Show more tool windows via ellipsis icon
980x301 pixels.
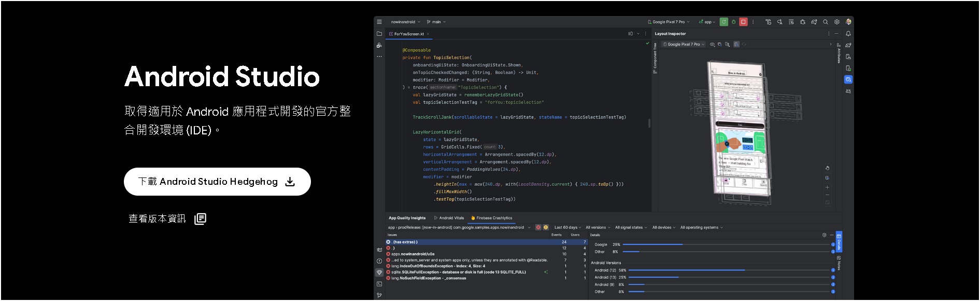coord(379,57)
